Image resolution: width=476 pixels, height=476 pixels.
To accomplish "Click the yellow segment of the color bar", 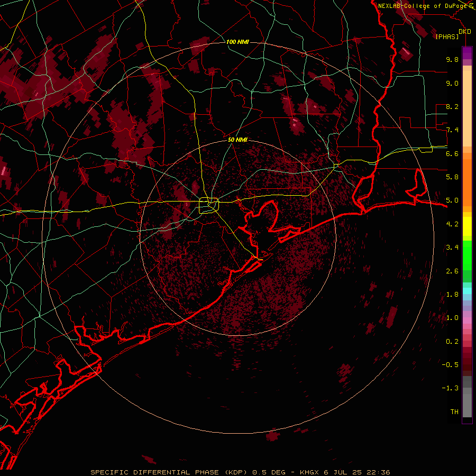I will (x=467, y=226).
